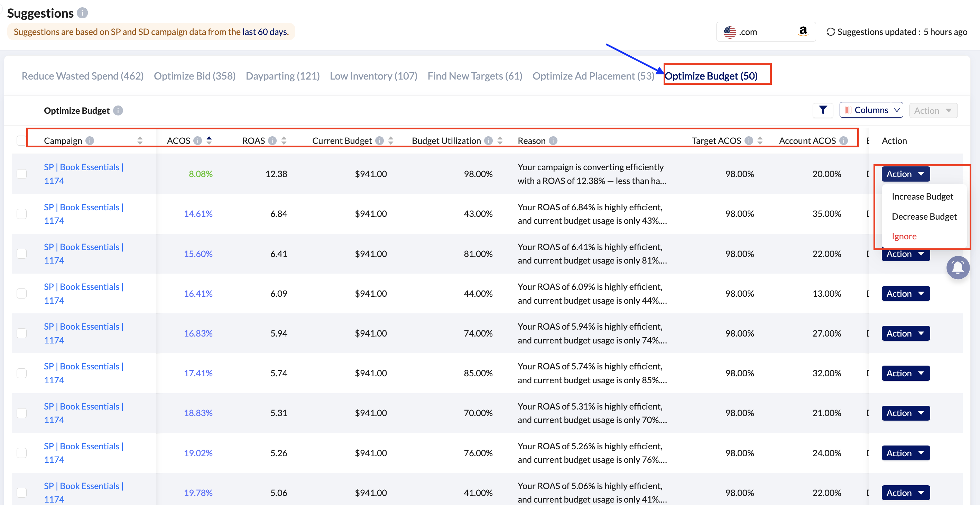The height and width of the screenshot is (505, 980).
Task: Sort by ACOS column arrows
Action: 209,140
